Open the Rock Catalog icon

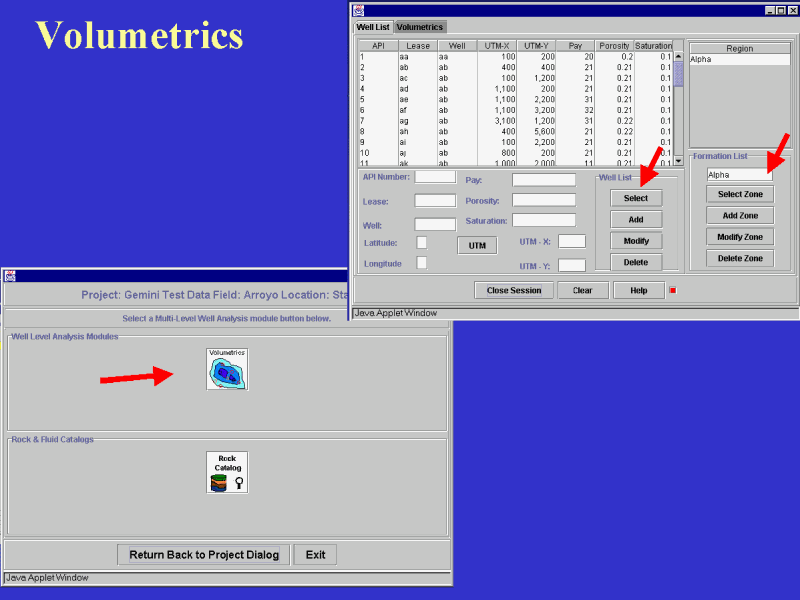point(227,472)
